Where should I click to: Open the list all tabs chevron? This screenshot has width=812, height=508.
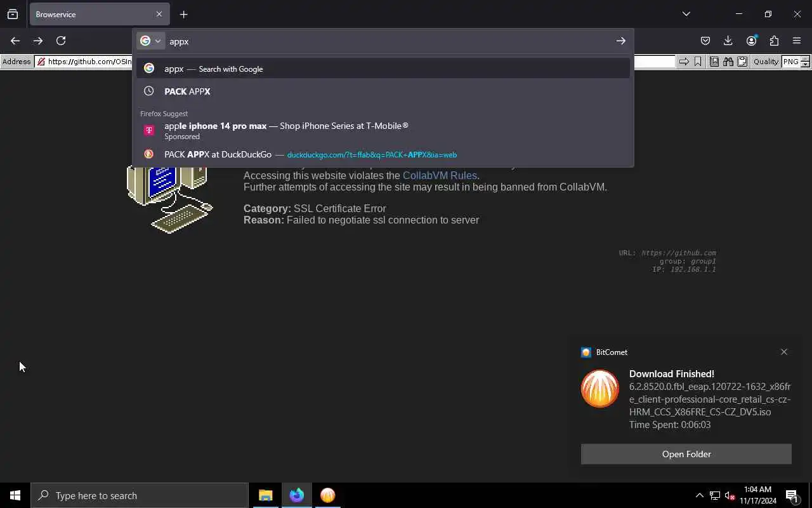[x=686, y=14]
